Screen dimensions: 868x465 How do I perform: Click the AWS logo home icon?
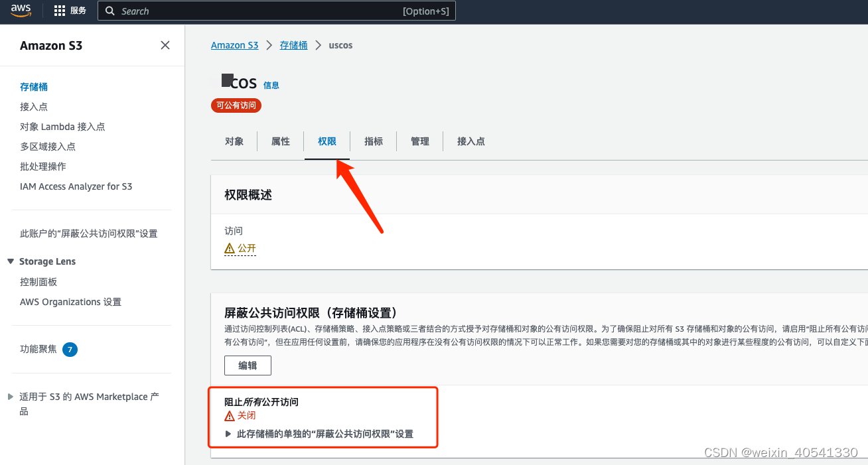click(21, 11)
